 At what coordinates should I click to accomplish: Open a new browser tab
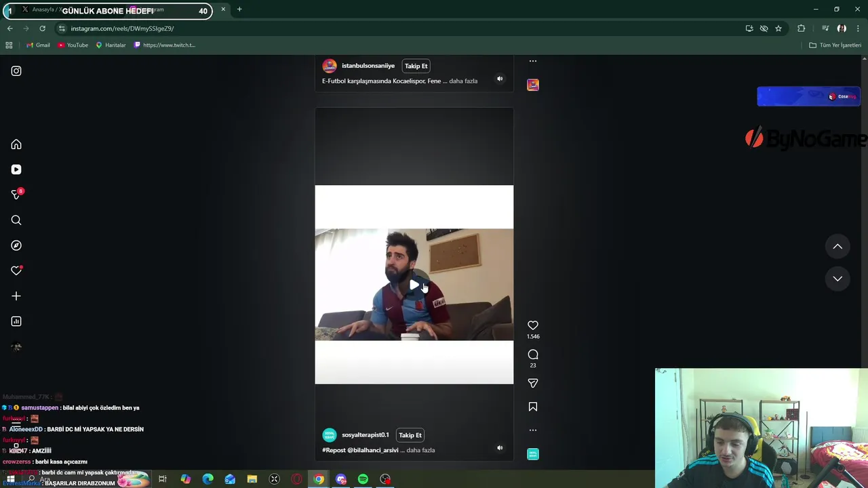click(239, 9)
